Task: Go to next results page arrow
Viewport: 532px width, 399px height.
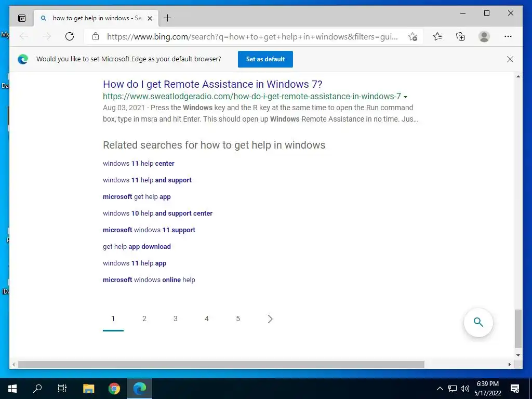Action: click(270, 319)
